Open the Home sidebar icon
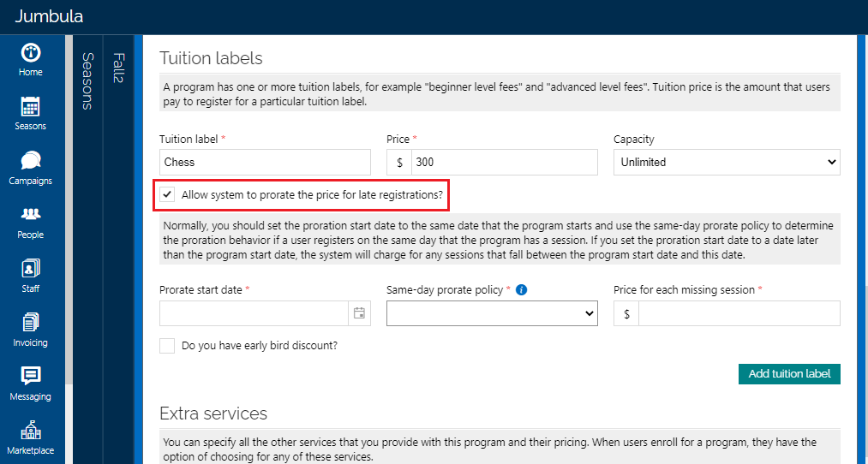 (x=31, y=52)
